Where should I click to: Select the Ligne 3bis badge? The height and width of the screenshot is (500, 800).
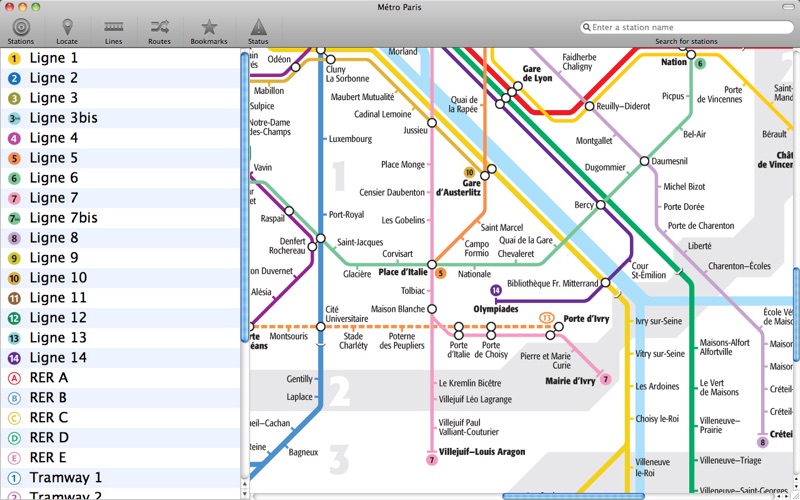tap(14, 118)
